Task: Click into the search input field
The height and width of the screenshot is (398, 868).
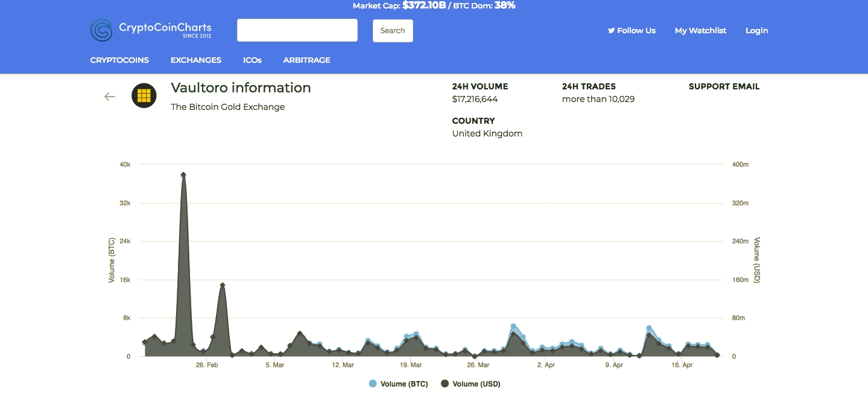Action: coord(297,30)
